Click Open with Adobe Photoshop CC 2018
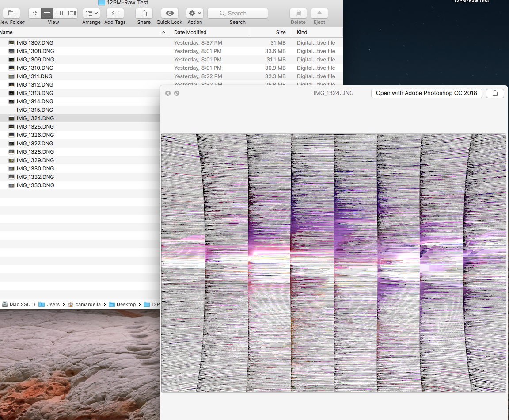Viewport: 509px width, 420px height. [426, 93]
